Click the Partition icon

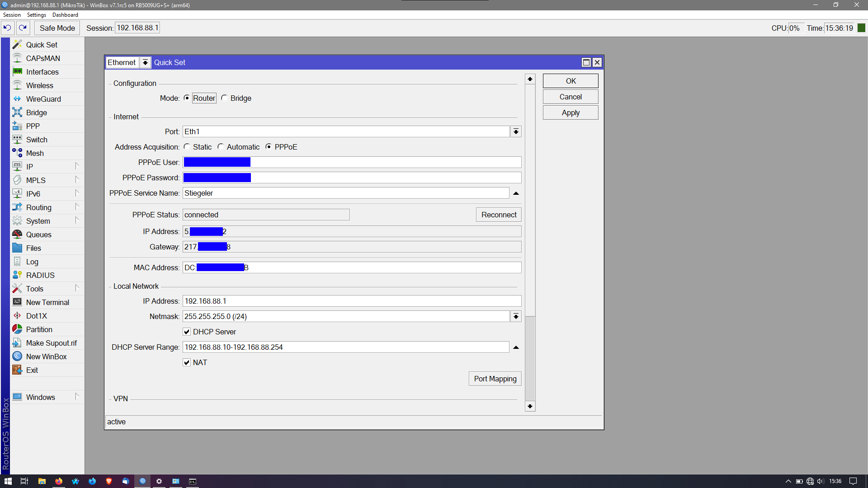click(17, 329)
